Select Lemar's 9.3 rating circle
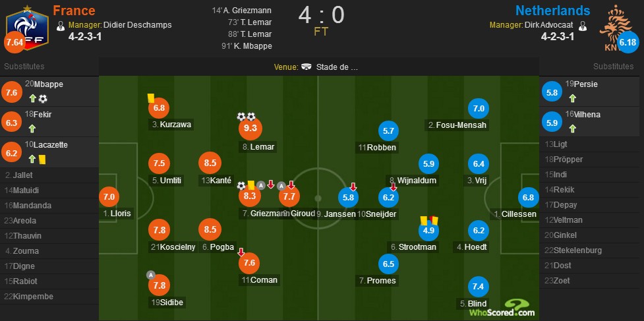644x321 pixels. coord(250,128)
